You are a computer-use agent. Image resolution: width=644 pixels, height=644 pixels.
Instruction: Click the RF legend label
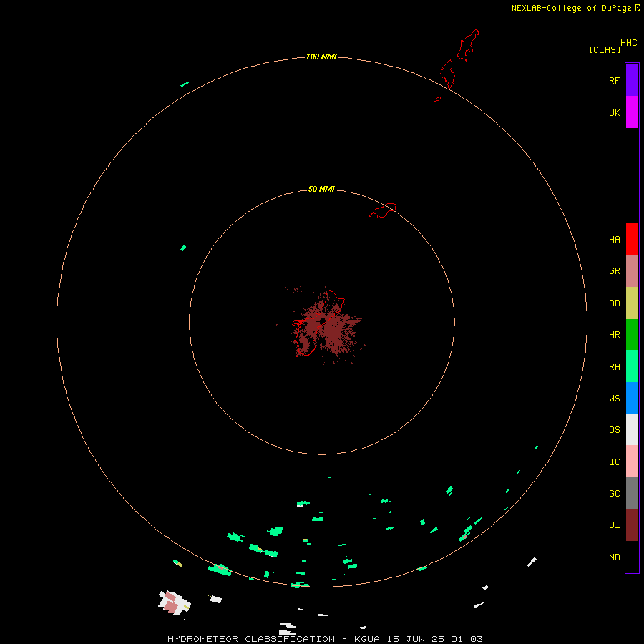(x=614, y=80)
